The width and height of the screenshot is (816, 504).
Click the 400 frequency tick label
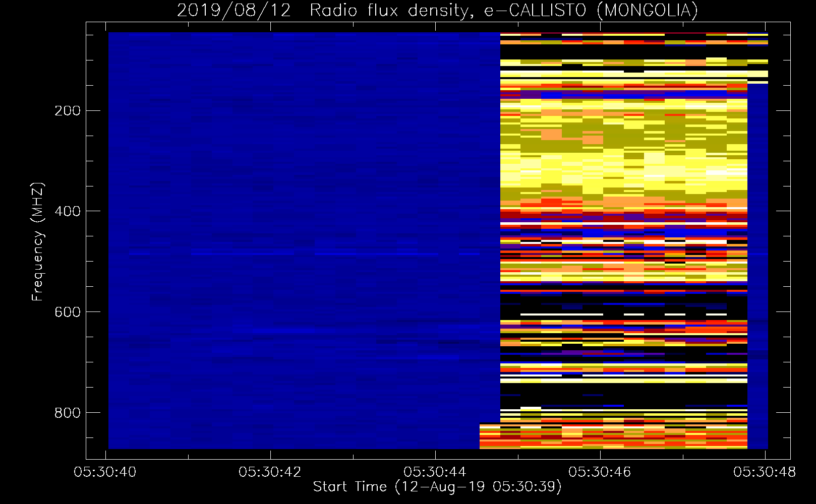(68, 211)
